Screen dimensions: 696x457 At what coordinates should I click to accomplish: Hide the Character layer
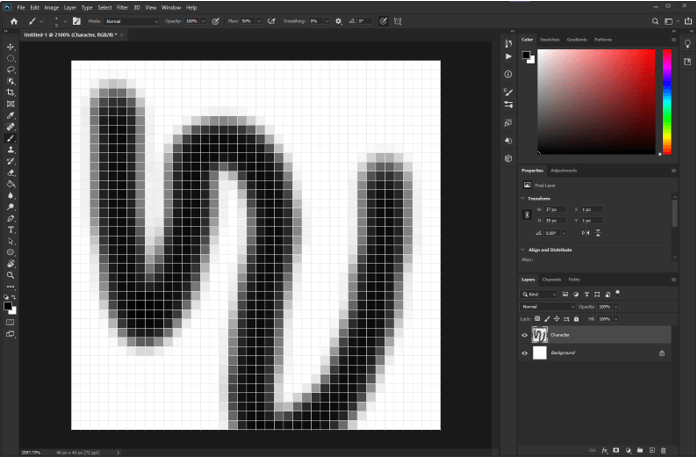[x=525, y=335]
